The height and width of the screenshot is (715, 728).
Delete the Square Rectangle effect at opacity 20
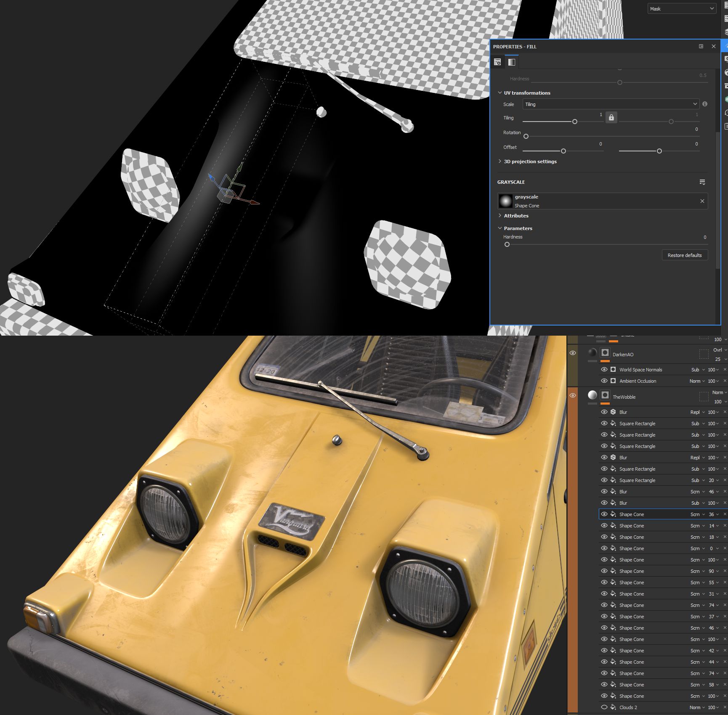[x=725, y=480]
